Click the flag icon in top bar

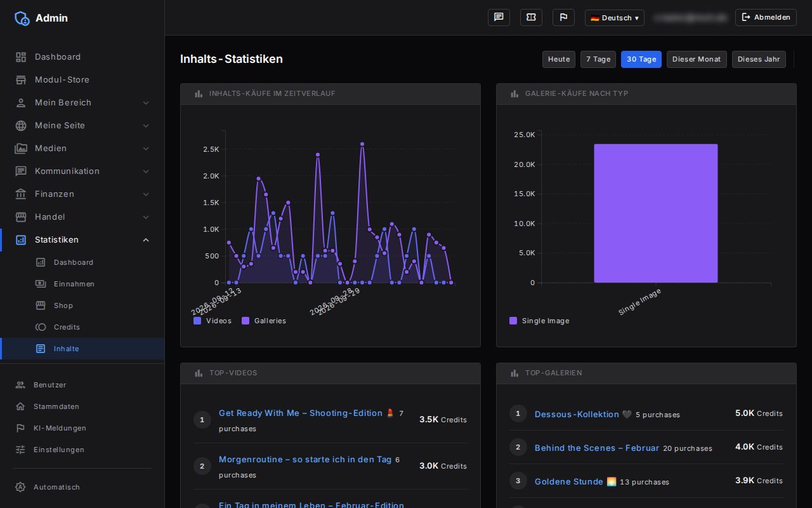[x=563, y=17]
